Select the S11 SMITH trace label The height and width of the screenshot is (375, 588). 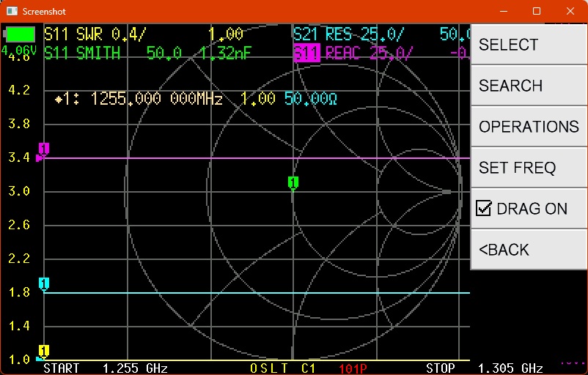82,53
